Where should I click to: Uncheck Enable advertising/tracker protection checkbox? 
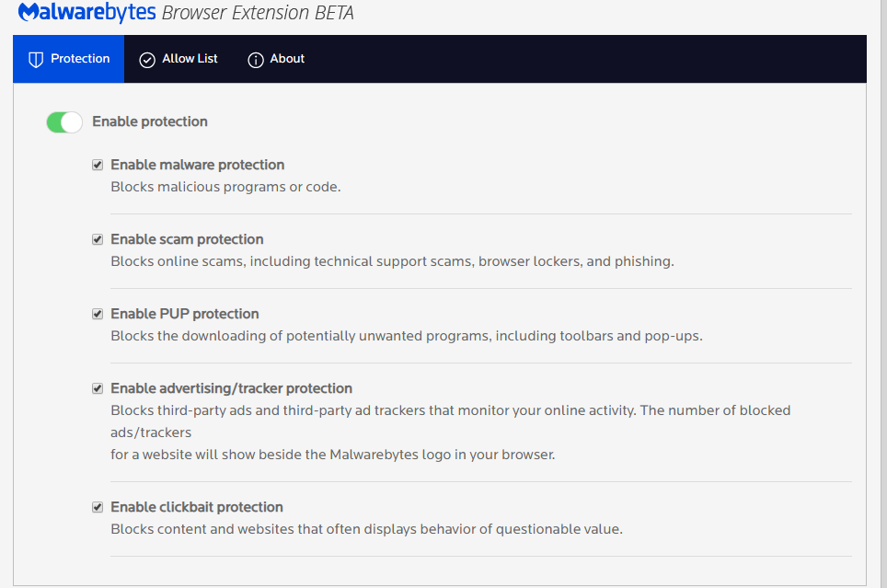98,388
